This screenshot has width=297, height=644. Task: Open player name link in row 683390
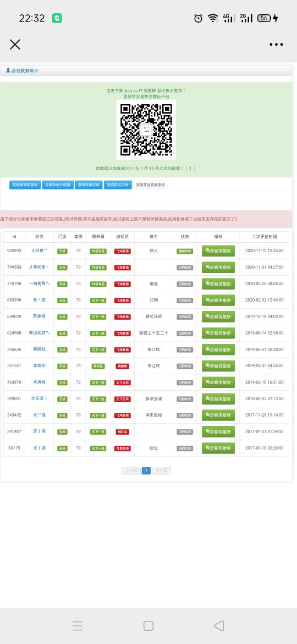tap(40, 300)
